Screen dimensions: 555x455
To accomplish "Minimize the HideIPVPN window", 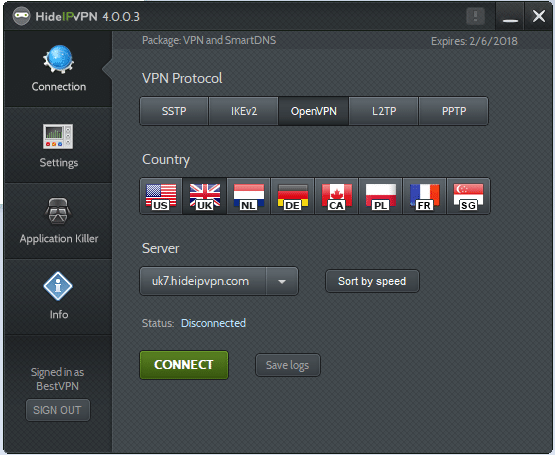I will 510,16.
